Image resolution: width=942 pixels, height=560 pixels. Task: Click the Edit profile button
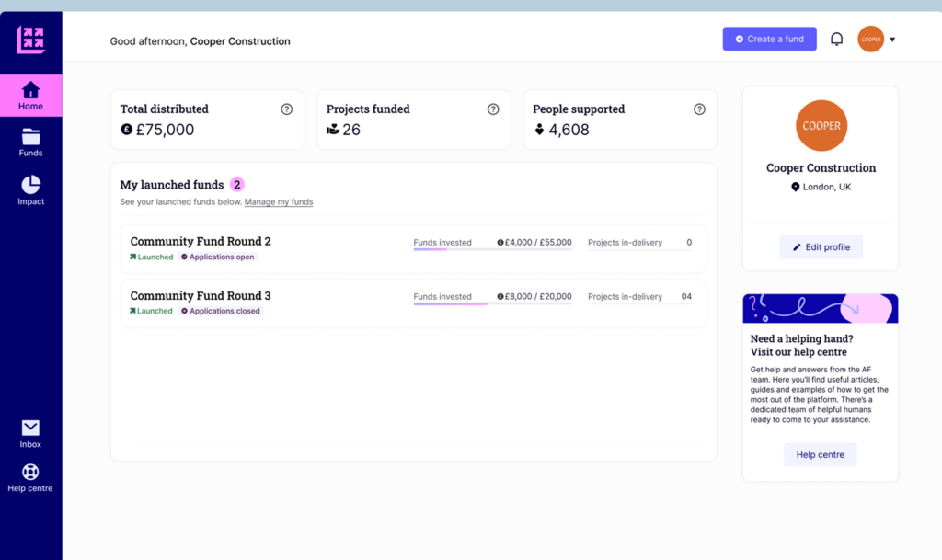tap(821, 247)
